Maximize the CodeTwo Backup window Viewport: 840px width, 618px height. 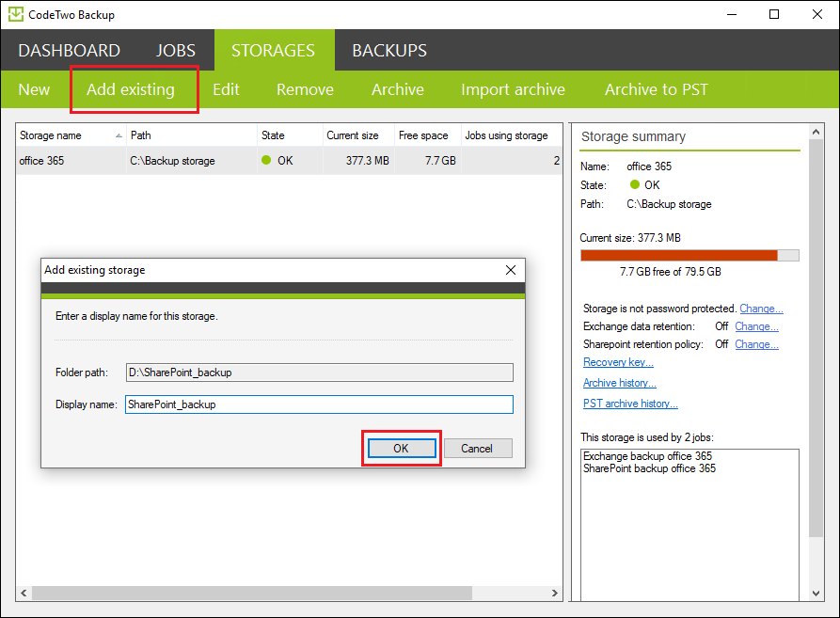774,14
